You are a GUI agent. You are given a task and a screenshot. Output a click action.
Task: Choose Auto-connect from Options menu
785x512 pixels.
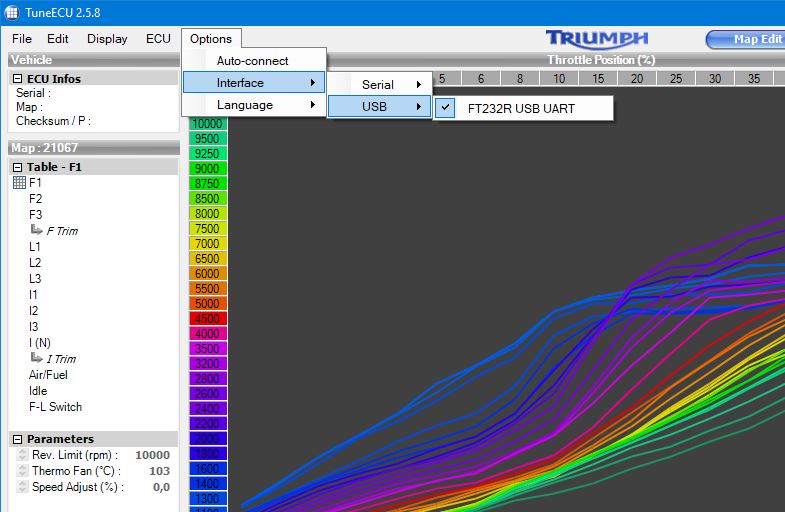tap(252, 61)
